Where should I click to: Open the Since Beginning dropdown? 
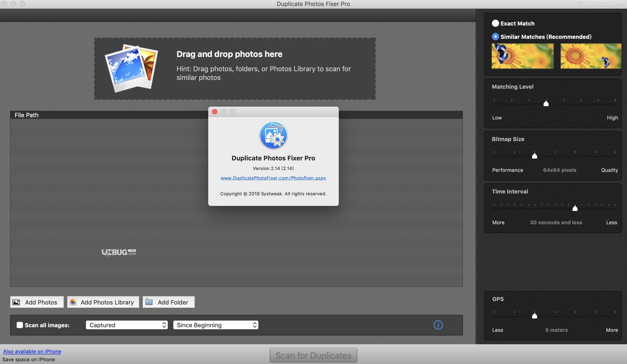click(216, 325)
